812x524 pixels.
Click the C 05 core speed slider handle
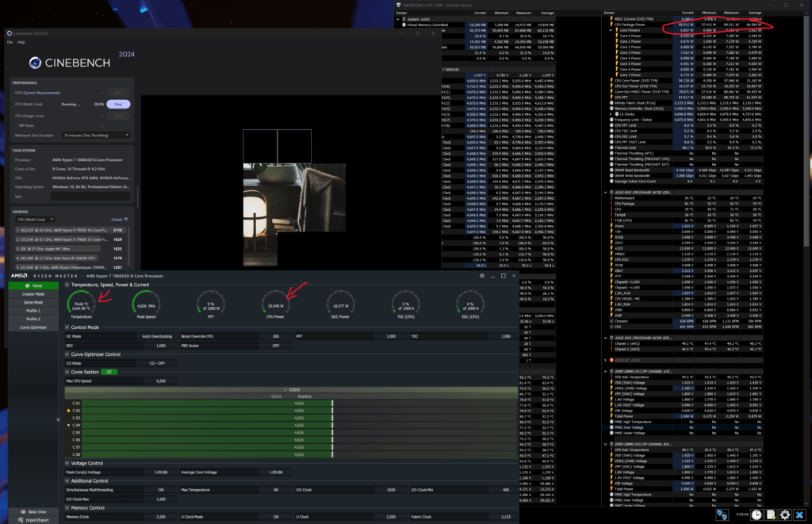tap(332, 432)
